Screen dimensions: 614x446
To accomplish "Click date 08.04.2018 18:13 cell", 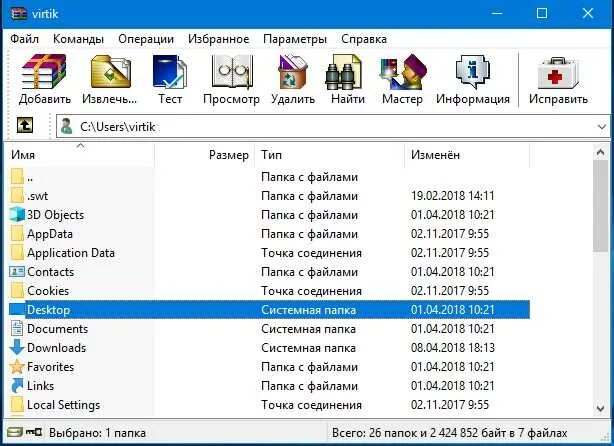I will click(453, 348).
